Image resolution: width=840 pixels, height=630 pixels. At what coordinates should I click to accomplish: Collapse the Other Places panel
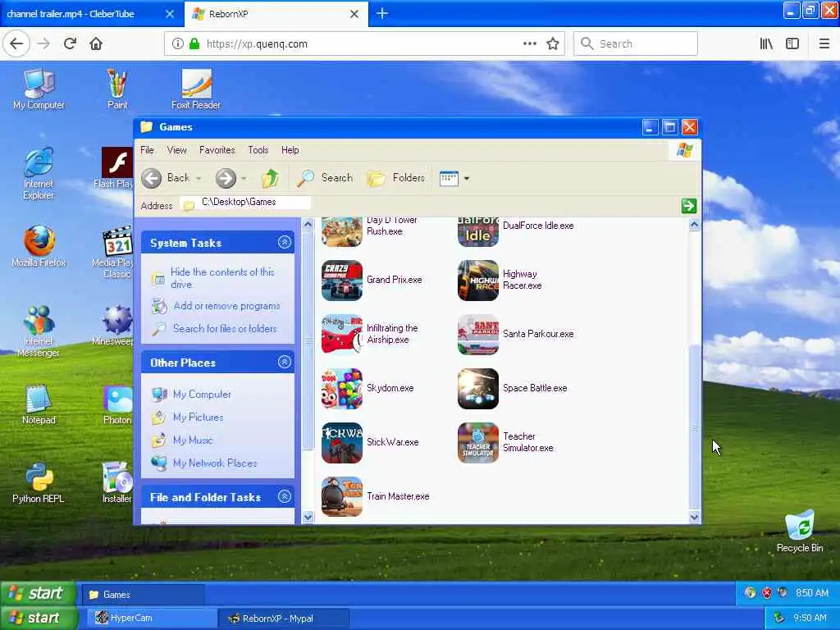click(285, 362)
